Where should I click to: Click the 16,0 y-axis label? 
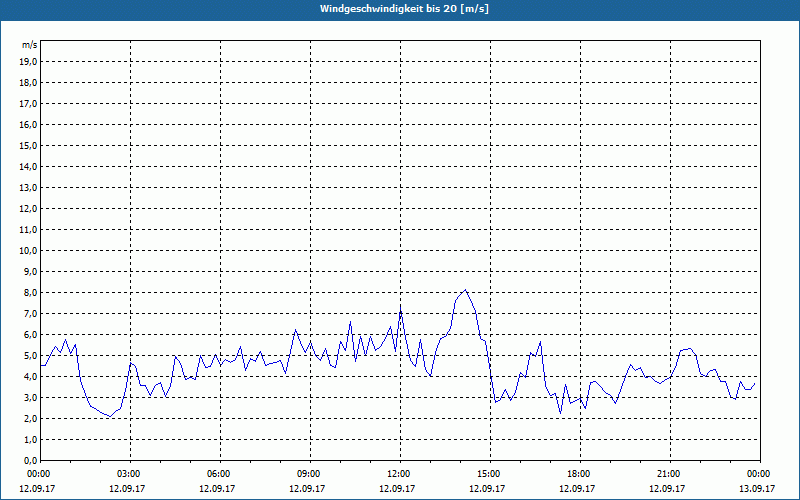pos(29,124)
